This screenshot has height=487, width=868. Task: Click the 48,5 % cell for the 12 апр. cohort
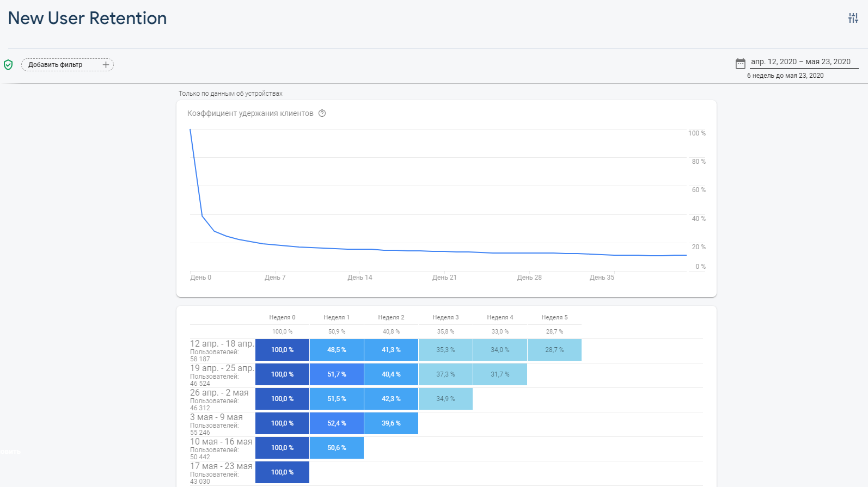[337, 350]
